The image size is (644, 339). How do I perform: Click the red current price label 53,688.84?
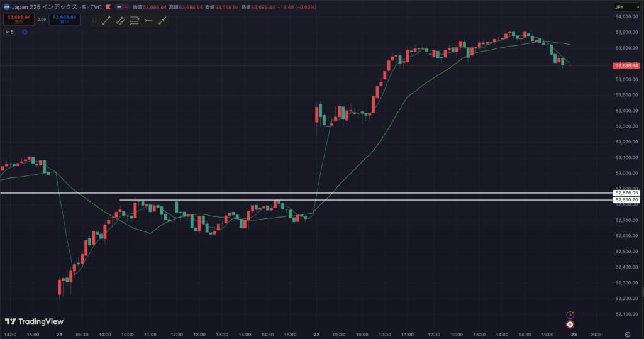tap(626, 65)
